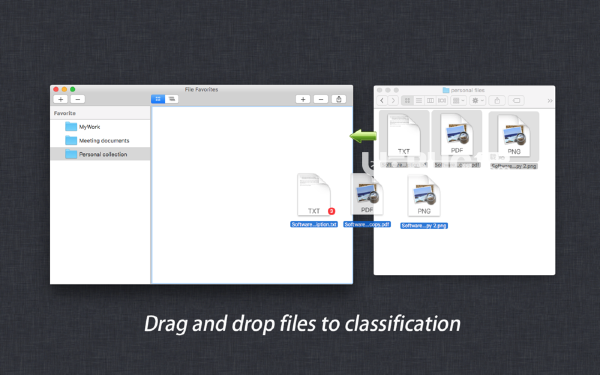Switch File Favorites to icon grid view
Image resolution: width=600 pixels, height=375 pixels.
[x=158, y=99]
